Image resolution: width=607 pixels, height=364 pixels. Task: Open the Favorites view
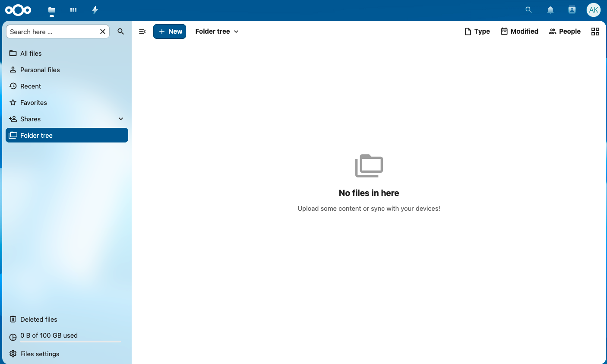point(34,103)
